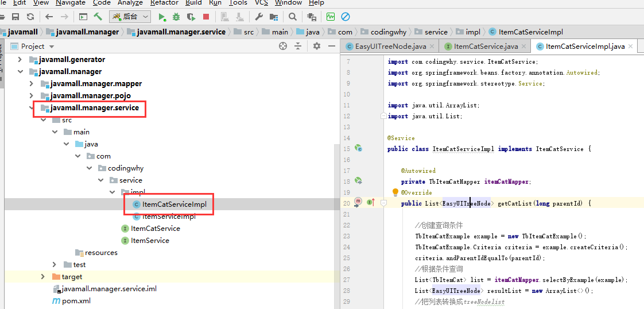Close the ItemCatService.java tab

524,47
